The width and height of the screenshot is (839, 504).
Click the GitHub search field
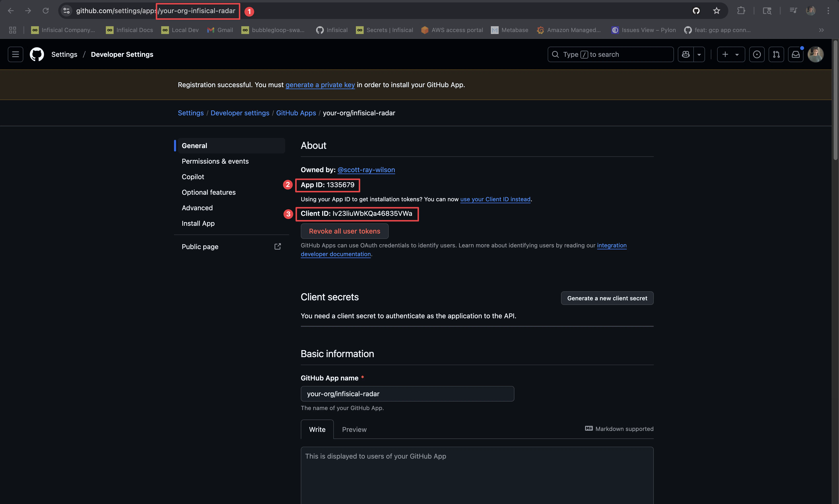coord(611,54)
